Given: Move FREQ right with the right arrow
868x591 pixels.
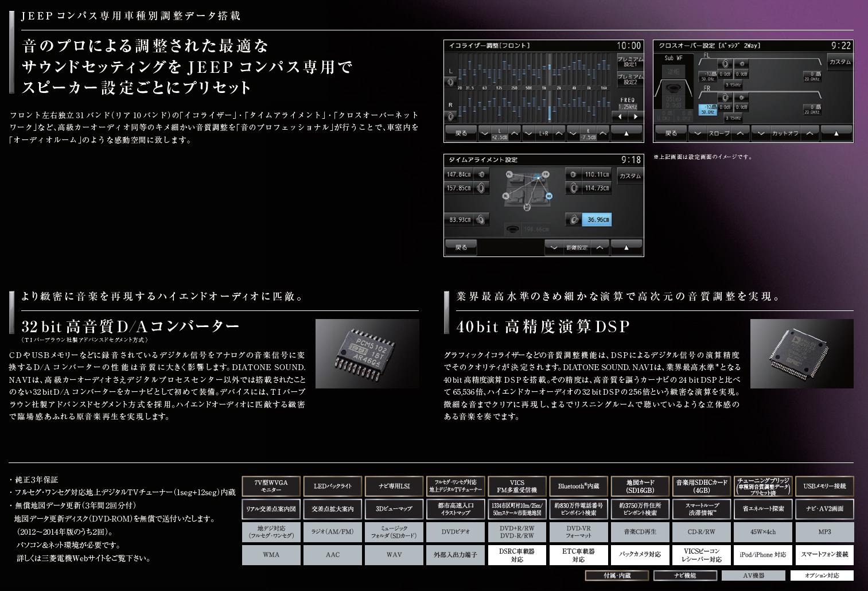Looking at the screenshot, I should point(636,116).
